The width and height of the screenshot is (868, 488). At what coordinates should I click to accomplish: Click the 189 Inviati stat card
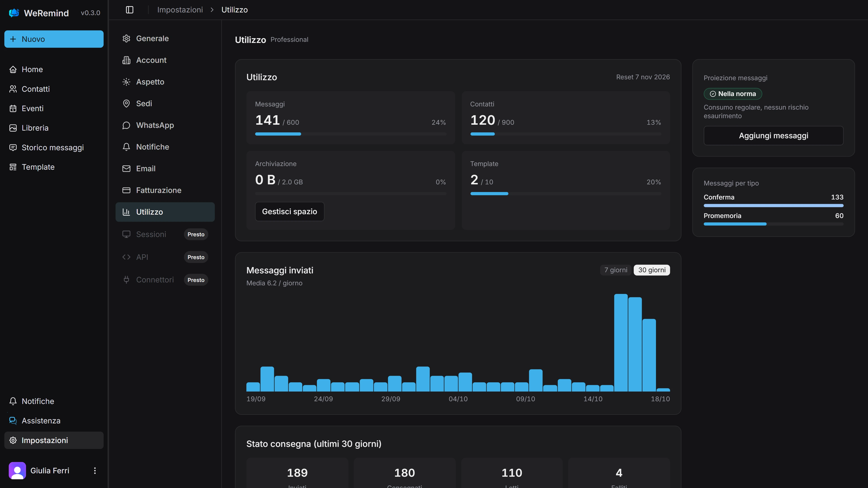(297, 473)
